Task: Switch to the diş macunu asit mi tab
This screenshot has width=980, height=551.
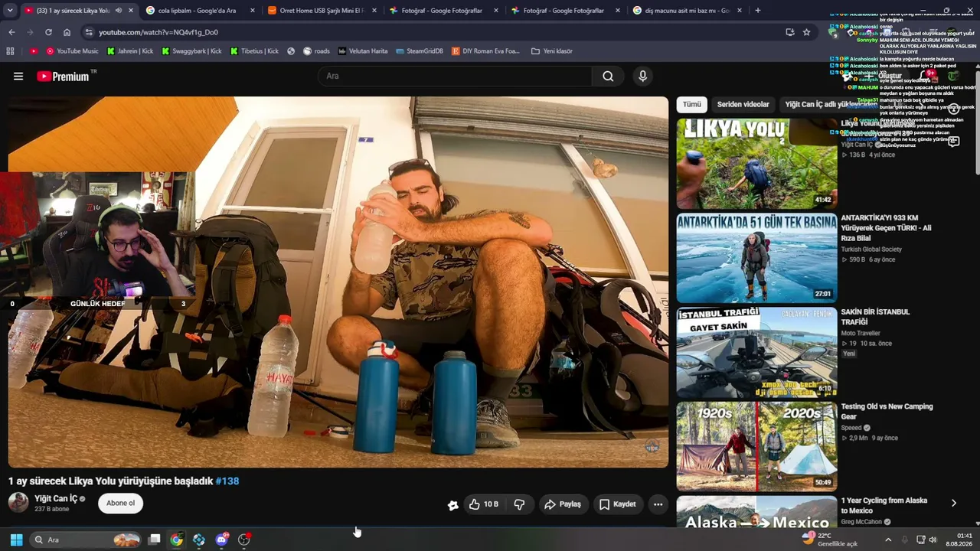Action: (x=686, y=11)
